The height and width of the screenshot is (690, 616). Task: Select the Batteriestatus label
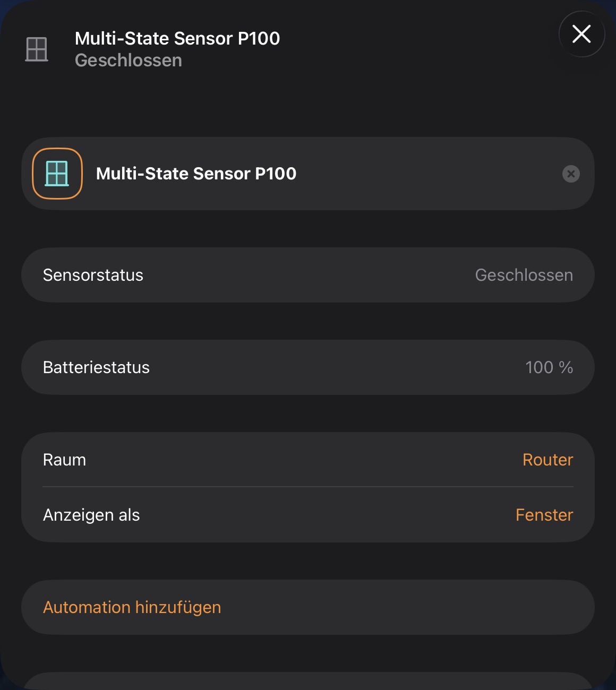tap(96, 367)
